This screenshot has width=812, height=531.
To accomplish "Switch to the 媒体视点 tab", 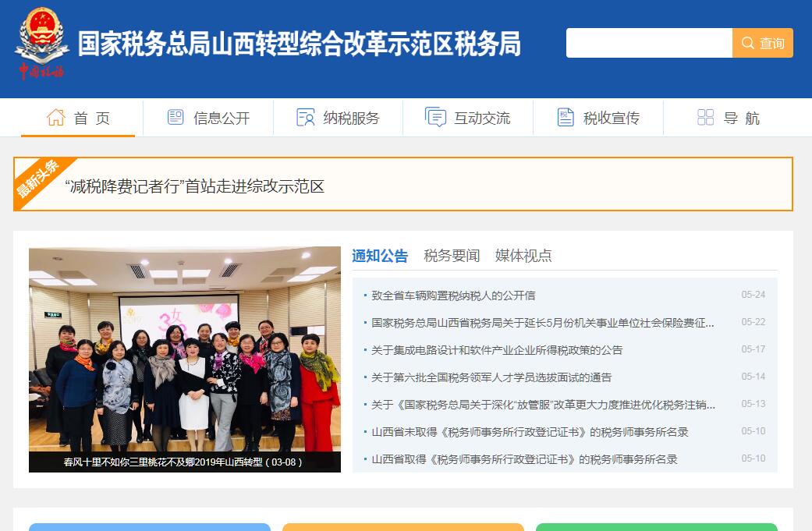I will click(523, 256).
